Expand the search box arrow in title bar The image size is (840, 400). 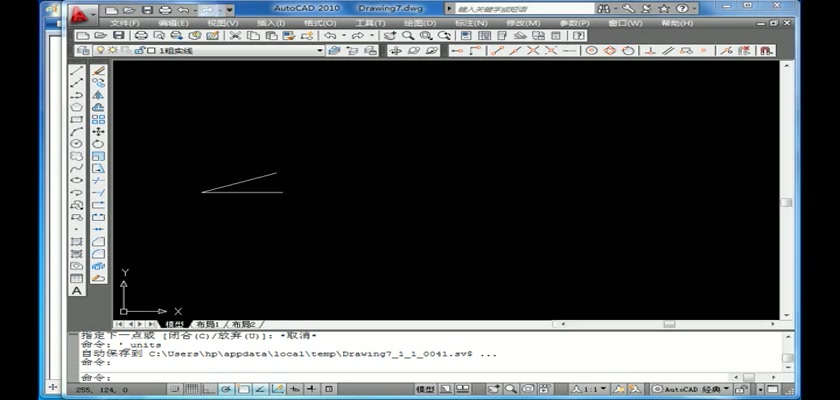tap(449, 9)
